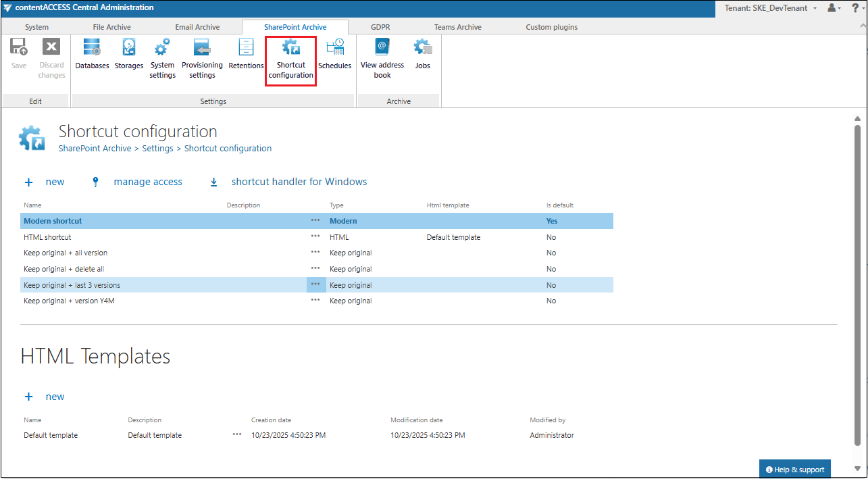Select the Keep original + version Y4M row

pos(69,301)
